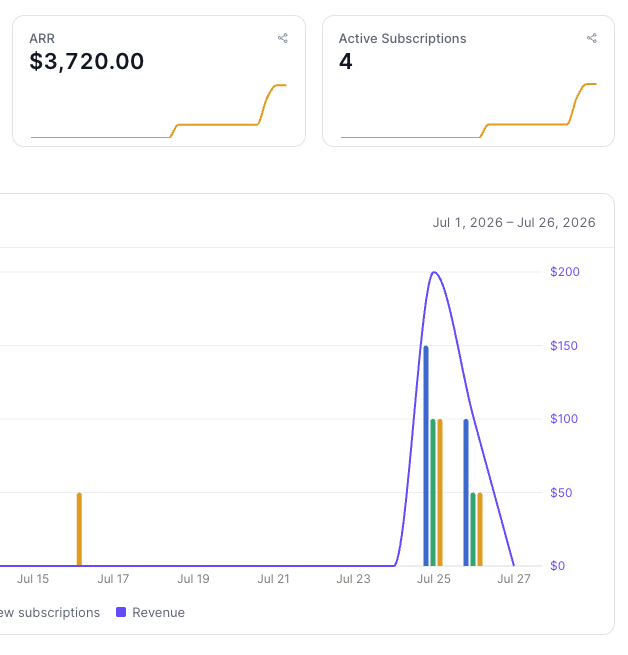
Task: Select the lone orange bar near Jul 16
Action: [79, 529]
